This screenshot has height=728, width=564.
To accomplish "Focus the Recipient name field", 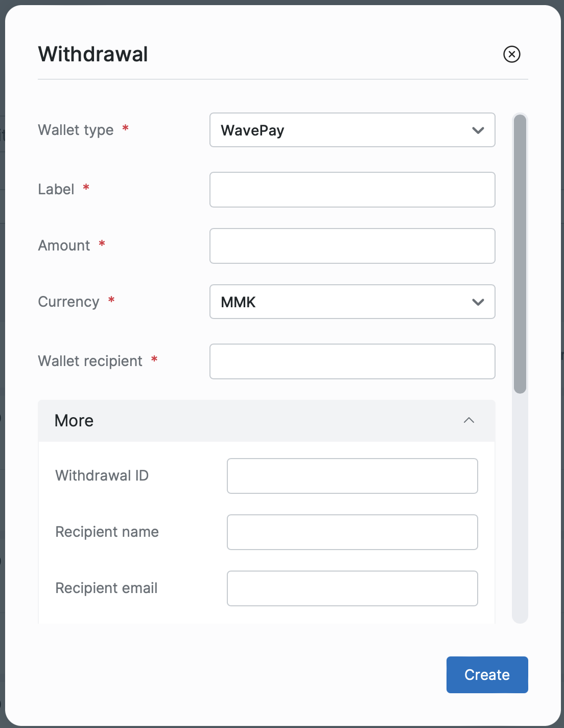I will (x=352, y=532).
